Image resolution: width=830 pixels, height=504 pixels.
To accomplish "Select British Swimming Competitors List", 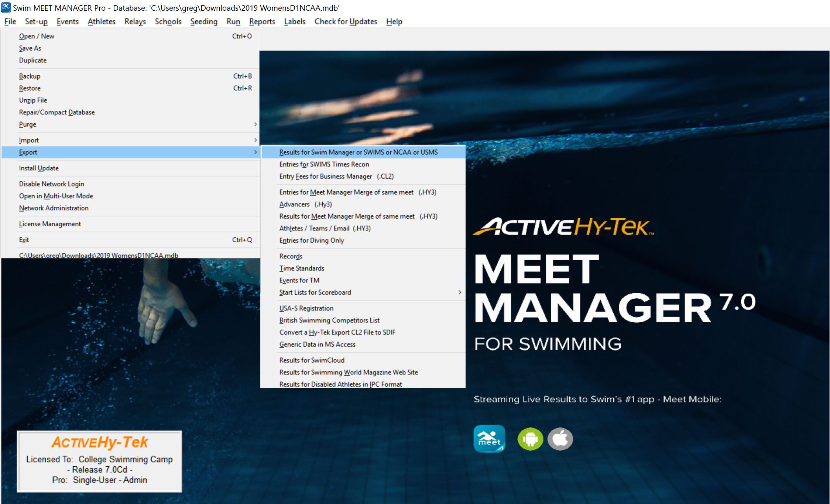I will click(363, 320).
